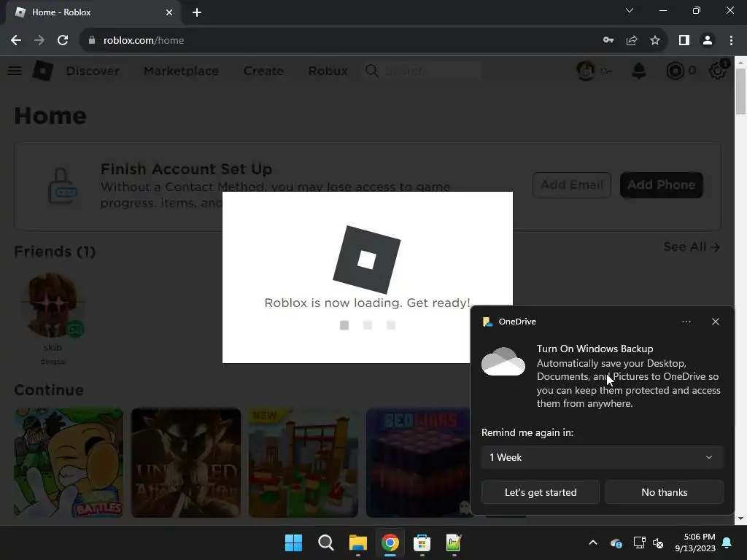Open the Create section
Viewport: 747px width, 560px height.
(263, 71)
